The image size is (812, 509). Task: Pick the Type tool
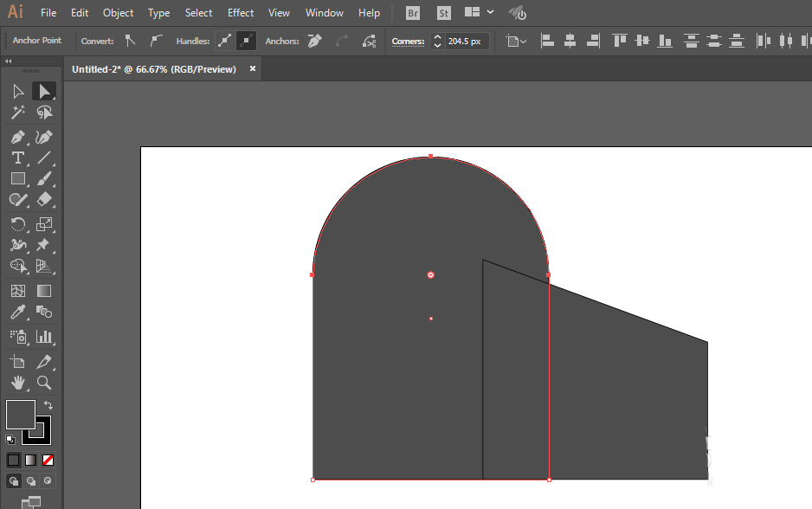tap(17, 158)
